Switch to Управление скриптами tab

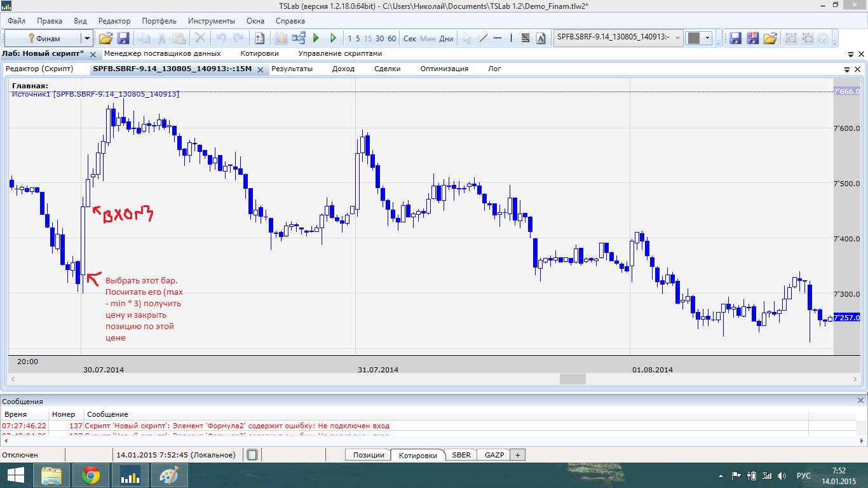341,54
